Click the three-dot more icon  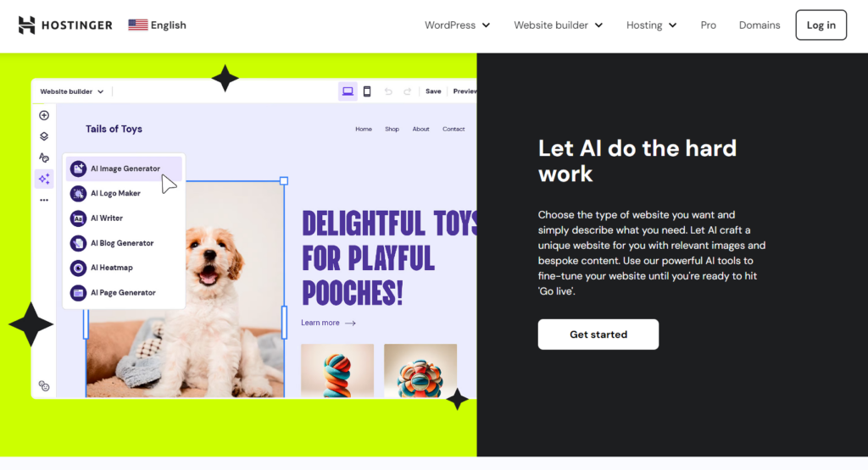point(44,200)
